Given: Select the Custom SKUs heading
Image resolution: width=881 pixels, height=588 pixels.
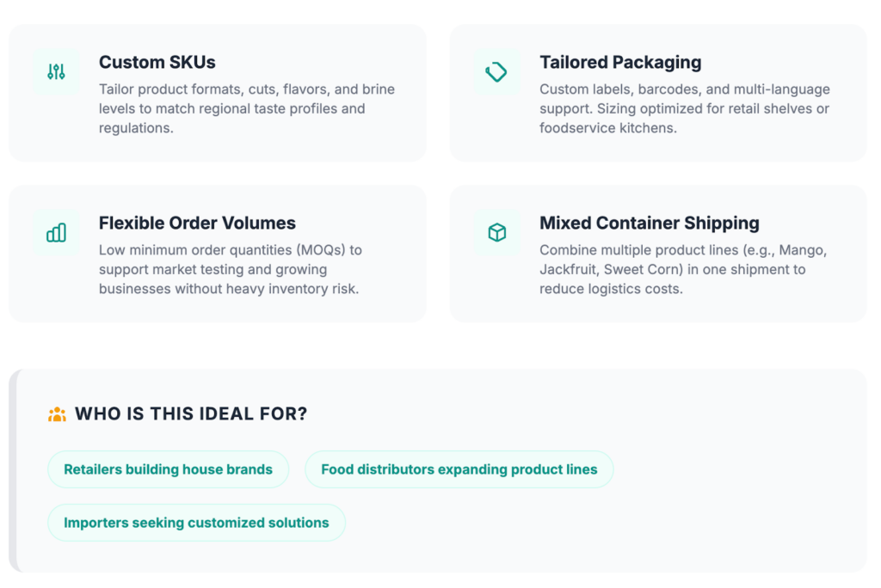Looking at the screenshot, I should point(157,62).
